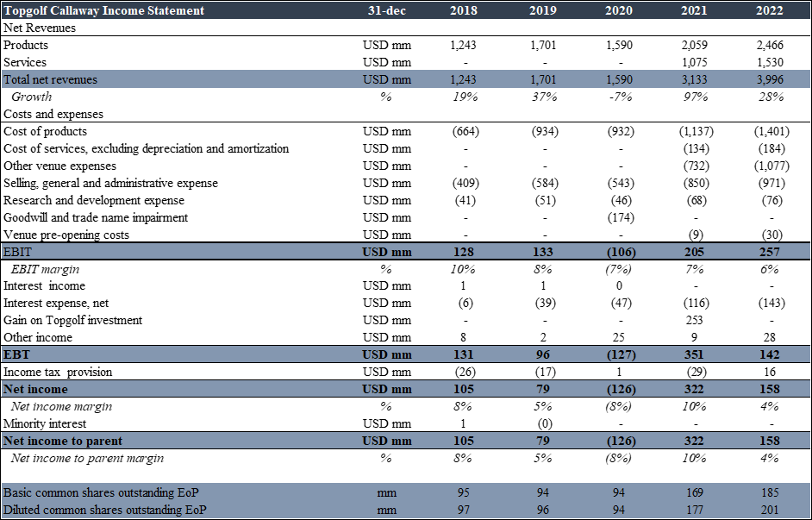Click the 'Net income' row label
Screen dimensions: 812x520
pyautogui.click(x=35, y=390)
